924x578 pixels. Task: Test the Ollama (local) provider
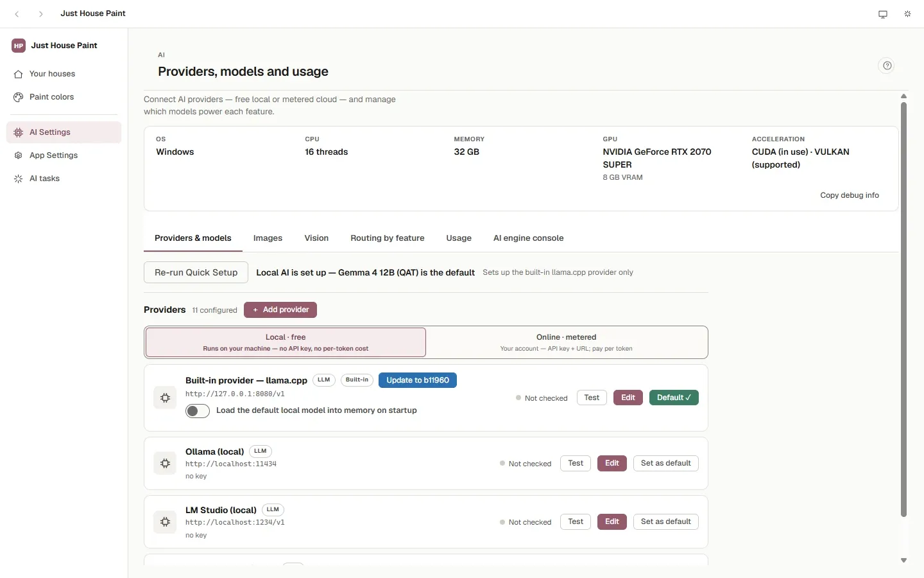576,463
